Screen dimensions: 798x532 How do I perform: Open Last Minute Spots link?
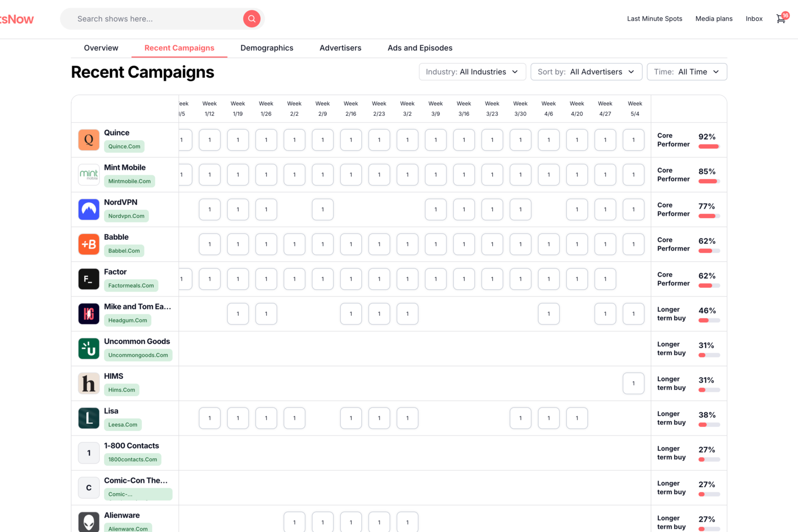pyautogui.click(x=655, y=19)
